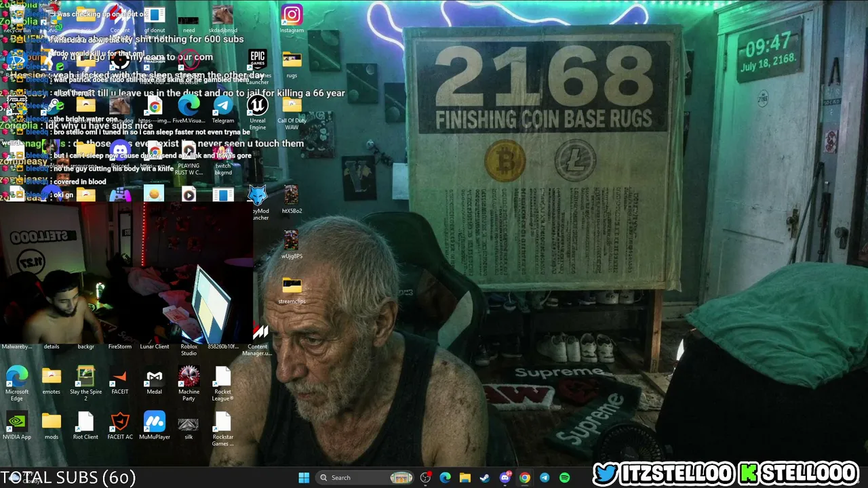The width and height of the screenshot is (868, 488).
Task: Open Microsoft Edge from the taskbar
Action: 445,478
